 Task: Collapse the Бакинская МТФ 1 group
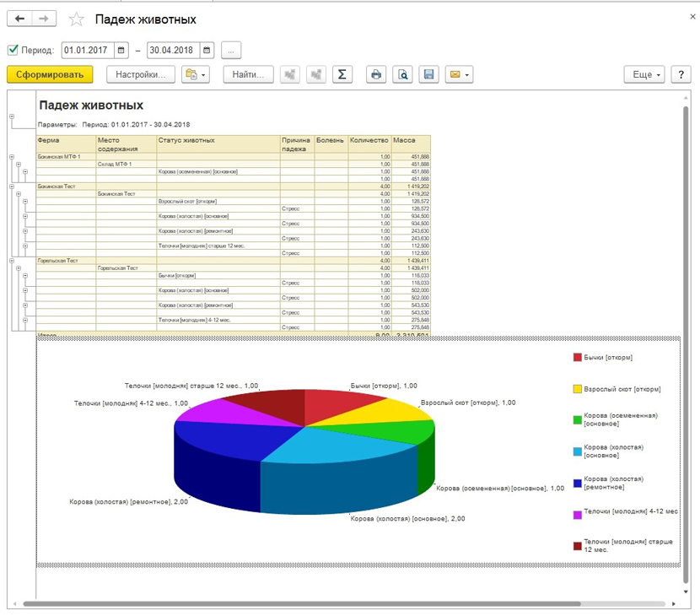[12, 157]
